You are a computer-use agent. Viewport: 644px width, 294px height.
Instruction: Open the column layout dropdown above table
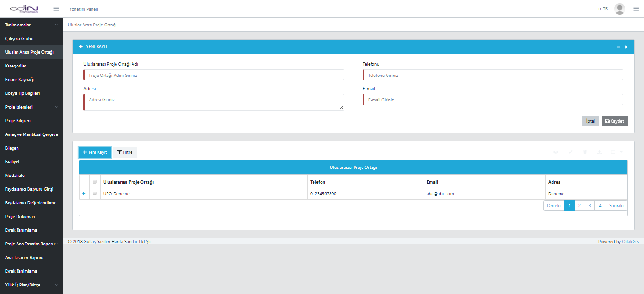pyautogui.click(x=616, y=152)
